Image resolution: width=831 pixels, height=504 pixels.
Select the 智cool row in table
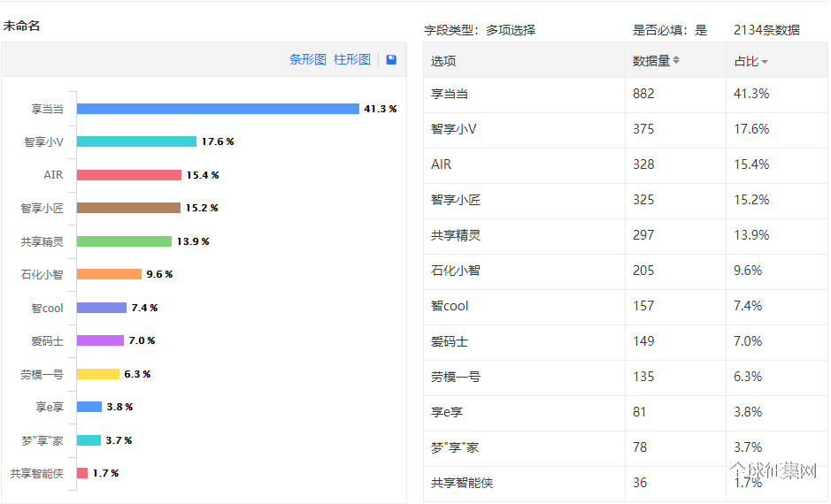coord(626,307)
